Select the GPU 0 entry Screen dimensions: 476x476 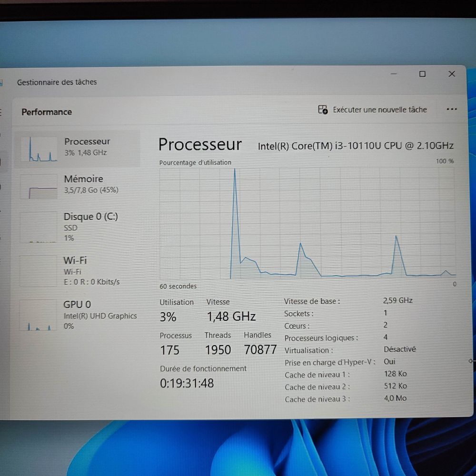click(78, 315)
